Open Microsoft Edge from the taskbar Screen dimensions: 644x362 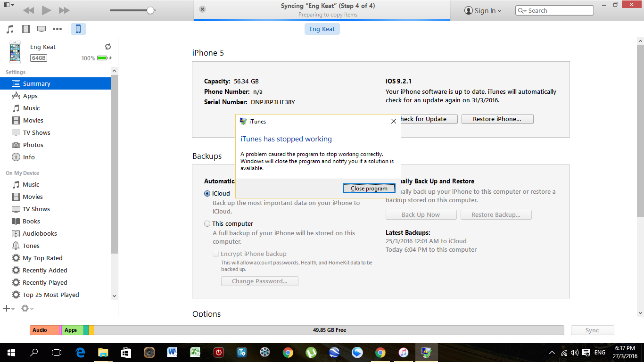coord(80,352)
